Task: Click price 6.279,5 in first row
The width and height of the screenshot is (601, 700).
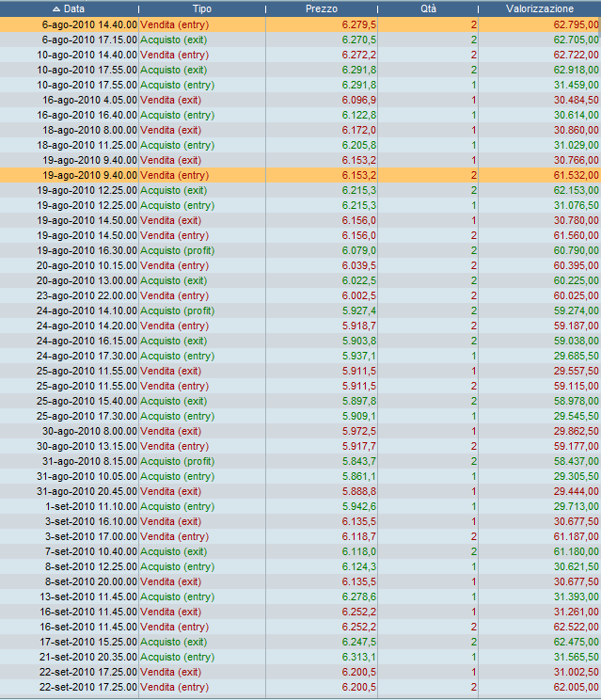Action: pyautogui.click(x=359, y=25)
